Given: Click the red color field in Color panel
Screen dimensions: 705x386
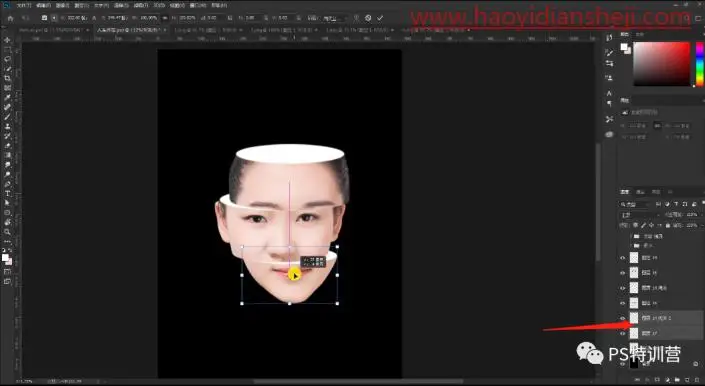Looking at the screenshot, I should (661, 63).
